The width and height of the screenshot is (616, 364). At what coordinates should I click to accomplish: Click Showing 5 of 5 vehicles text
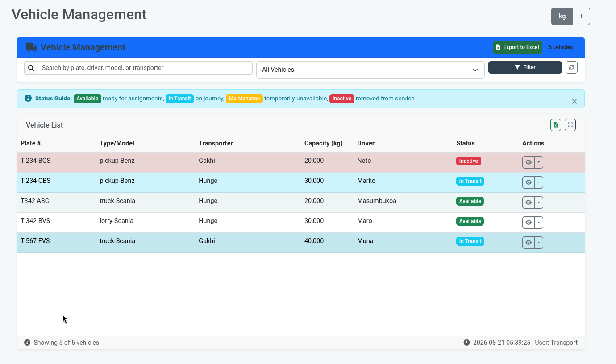point(67,343)
